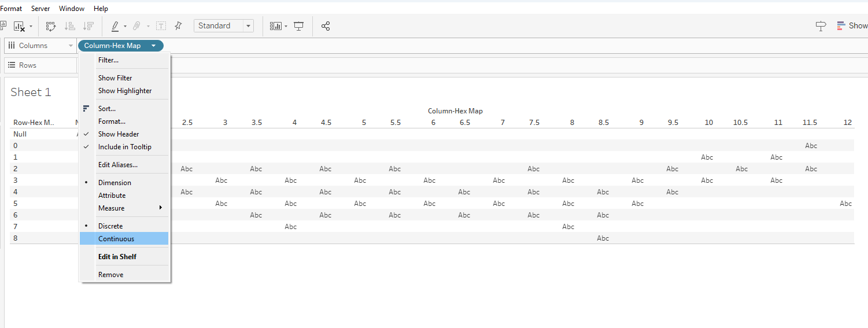
Task: Select the Dimension radio option
Action: [x=124, y=183]
